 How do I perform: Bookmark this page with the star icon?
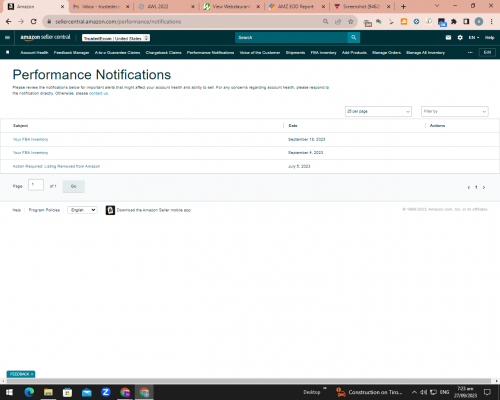click(350, 22)
